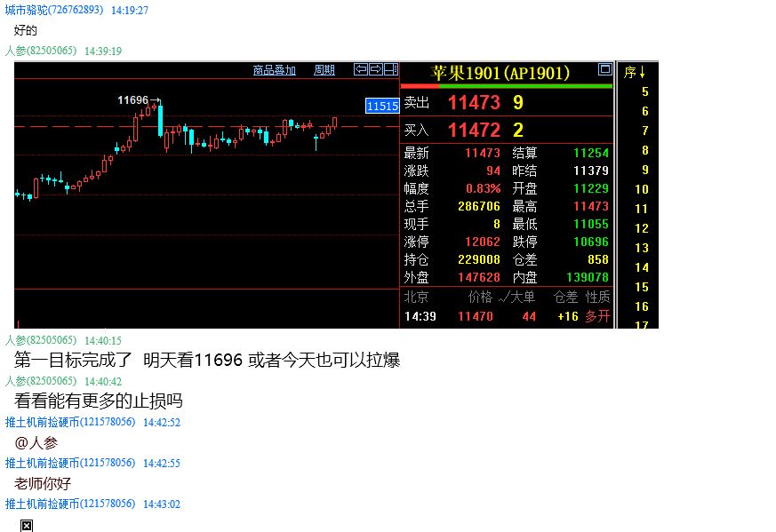Screen dimensions: 776x532
Task: Click the message 第一目标完成了 明天看11696
Action: (207, 360)
